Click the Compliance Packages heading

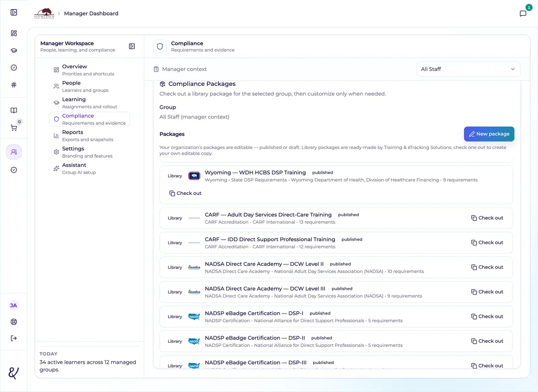coord(202,84)
